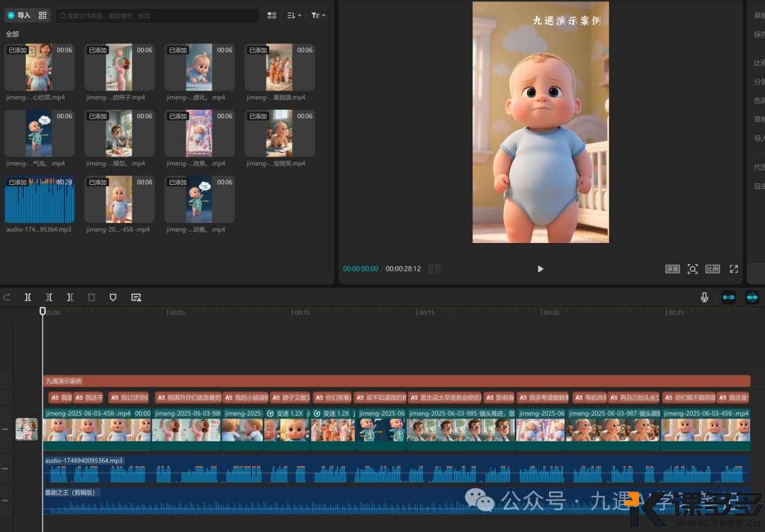Select the audio-174...95364.mp3 media item
This screenshot has width=765, height=532.
pyautogui.click(x=40, y=200)
